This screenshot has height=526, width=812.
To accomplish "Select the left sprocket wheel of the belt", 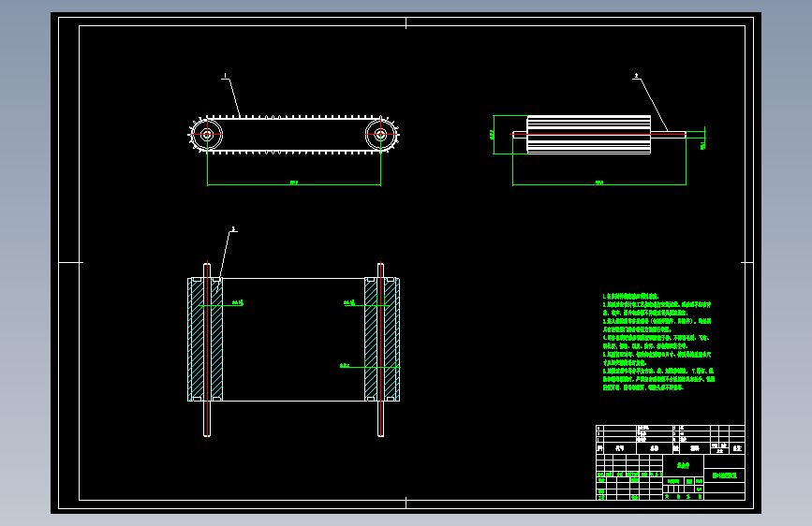I will pos(206,135).
